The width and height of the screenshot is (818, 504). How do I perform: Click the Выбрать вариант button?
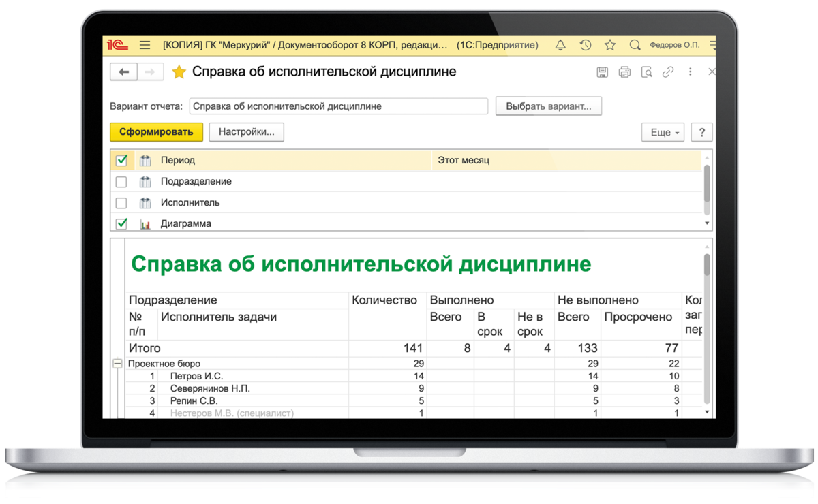pos(548,106)
